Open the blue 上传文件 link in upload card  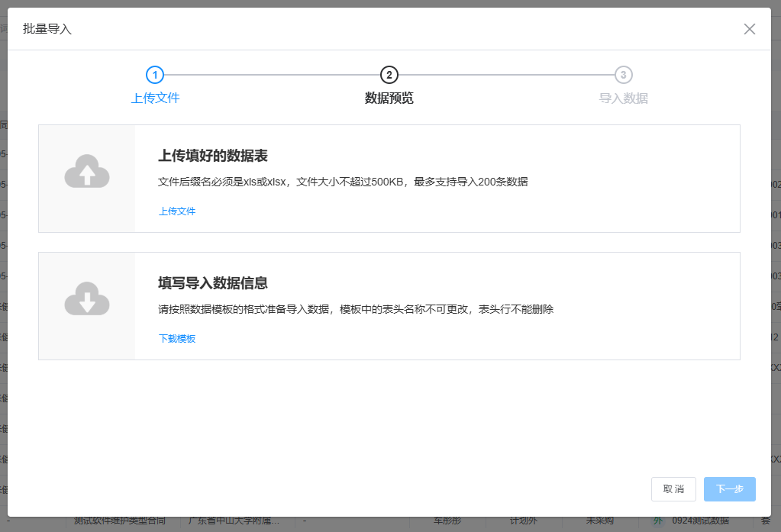[x=177, y=211]
